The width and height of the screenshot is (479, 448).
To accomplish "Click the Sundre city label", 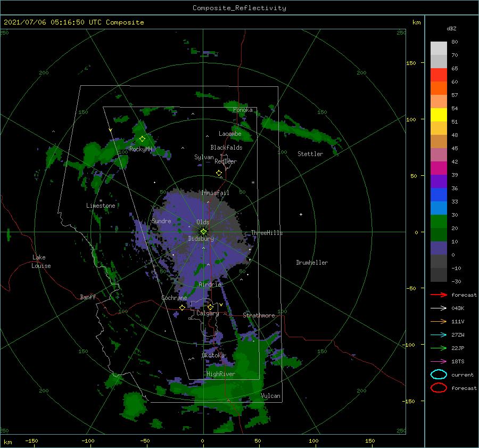I will (x=161, y=221).
